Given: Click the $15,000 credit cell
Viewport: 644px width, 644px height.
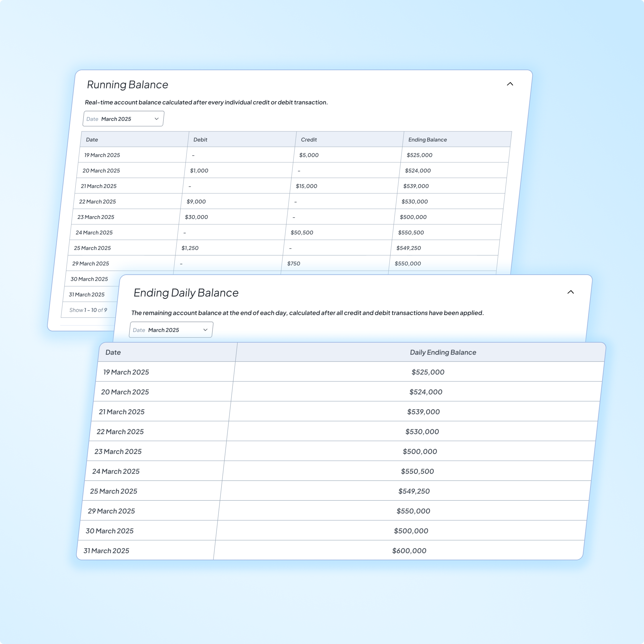Looking at the screenshot, I should pos(306,186).
